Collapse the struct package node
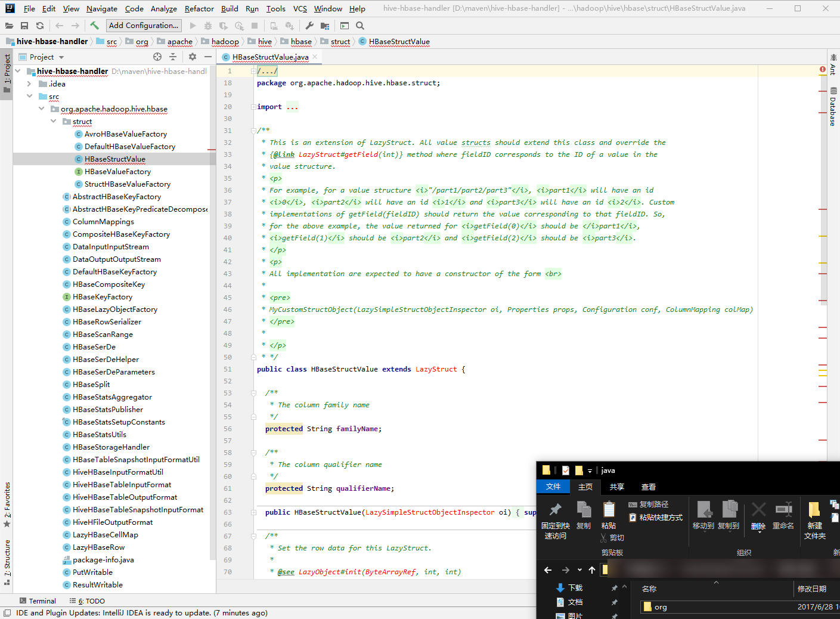This screenshot has width=840, height=619. click(54, 122)
